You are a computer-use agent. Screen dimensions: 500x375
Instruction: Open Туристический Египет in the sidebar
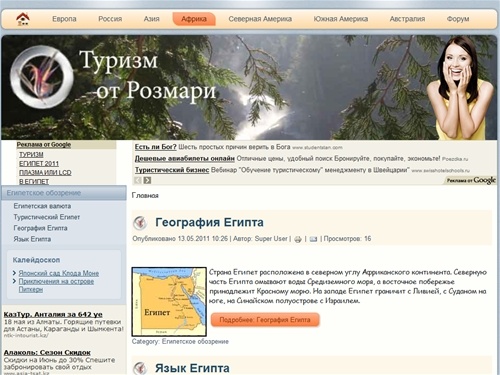[x=47, y=217]
